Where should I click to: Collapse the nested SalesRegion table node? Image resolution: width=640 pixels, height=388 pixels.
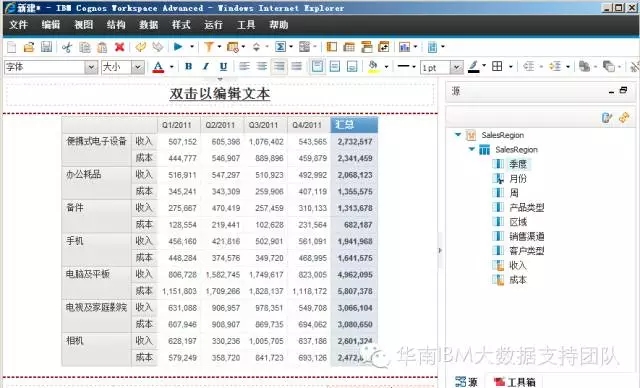(471, 149)
